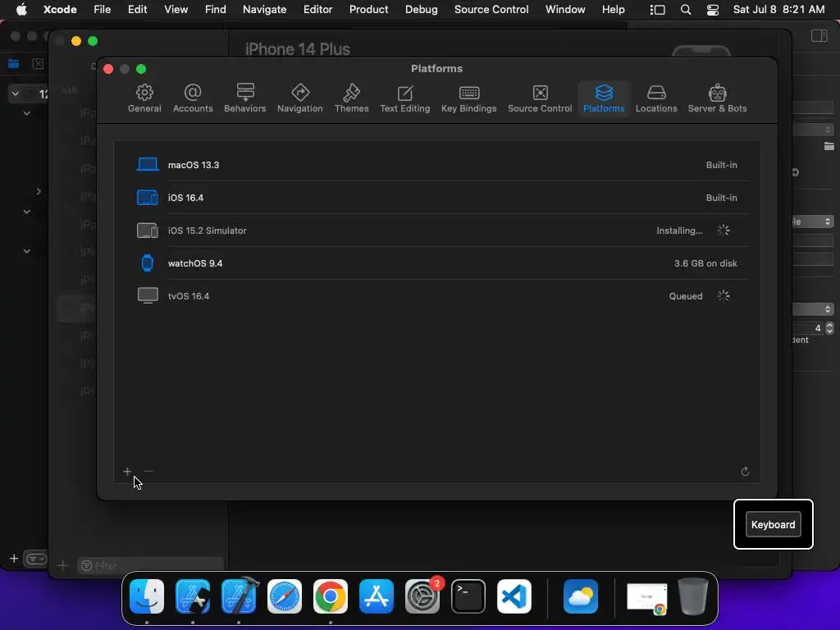The image size is (840, 630).
Task: Select the tvOS 16.4 platform row
Action: [x=436, y=295]
